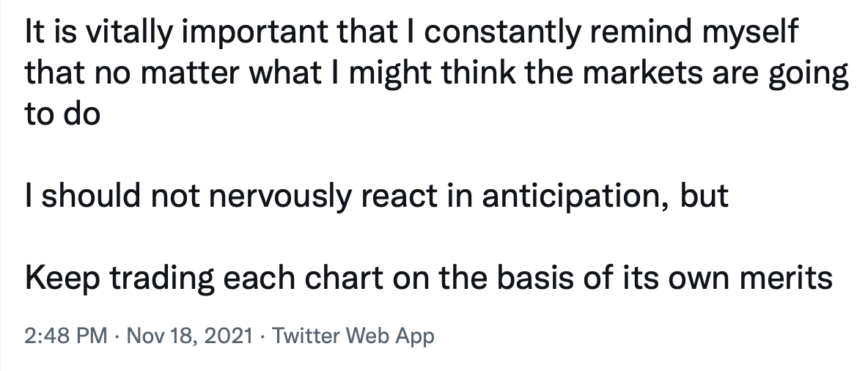Click the line 'I should not nervously react'

coord(376,196)
